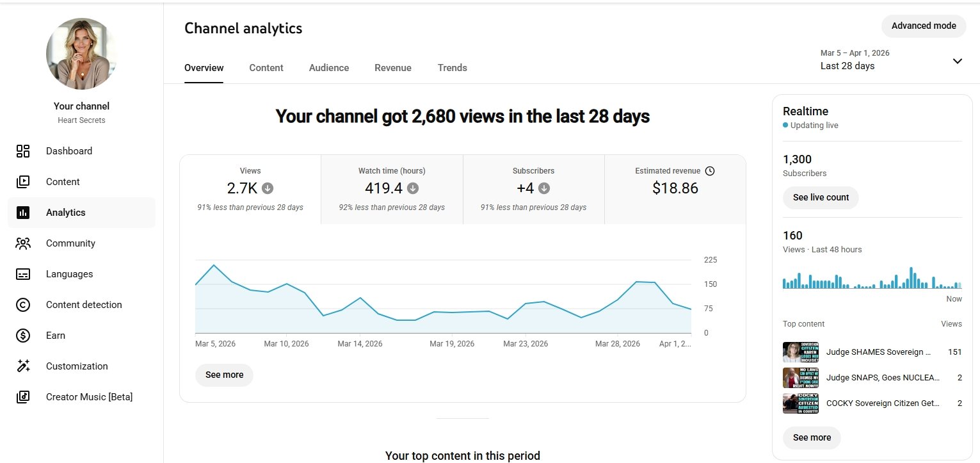Expand chart with See more under graph
The height and width of the screenshot is (463, 980).
[224, 375]
